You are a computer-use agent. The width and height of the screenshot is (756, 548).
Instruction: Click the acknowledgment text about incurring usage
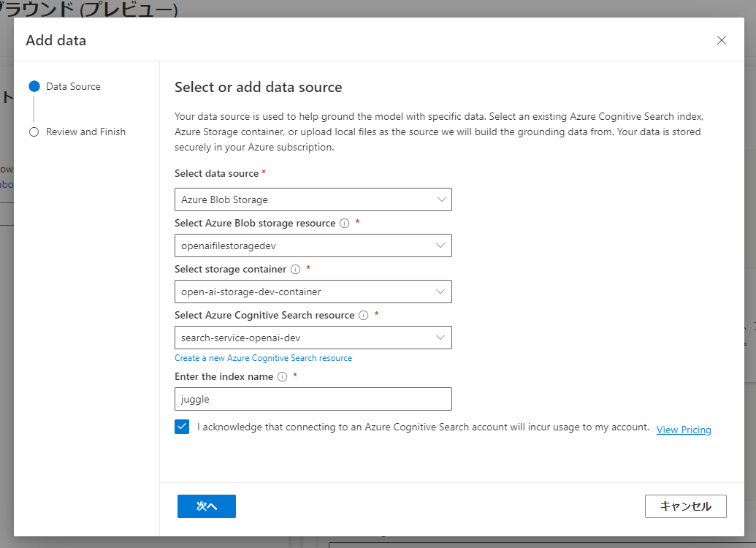(423, 427)
